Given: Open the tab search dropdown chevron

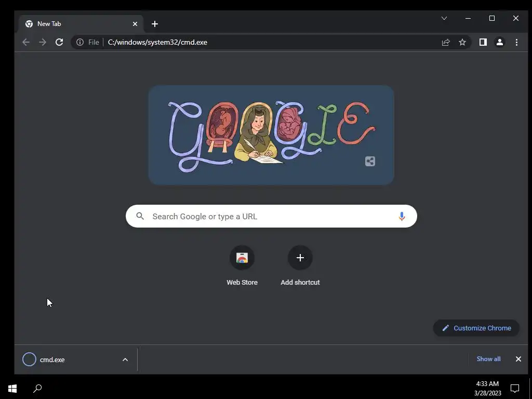Looking at the screenshot, I should tap(444, 18).
